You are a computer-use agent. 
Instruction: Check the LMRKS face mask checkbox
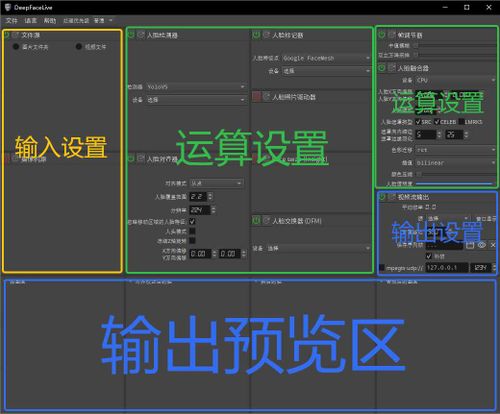(x=461, y=122)
